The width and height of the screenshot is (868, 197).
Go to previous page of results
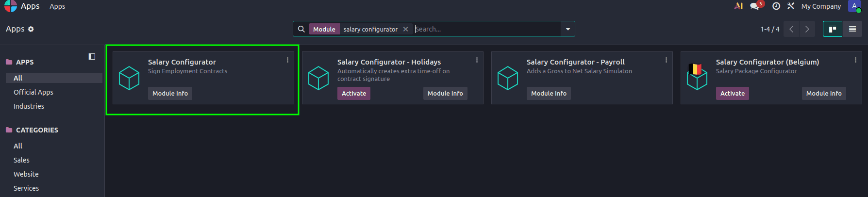791,29
